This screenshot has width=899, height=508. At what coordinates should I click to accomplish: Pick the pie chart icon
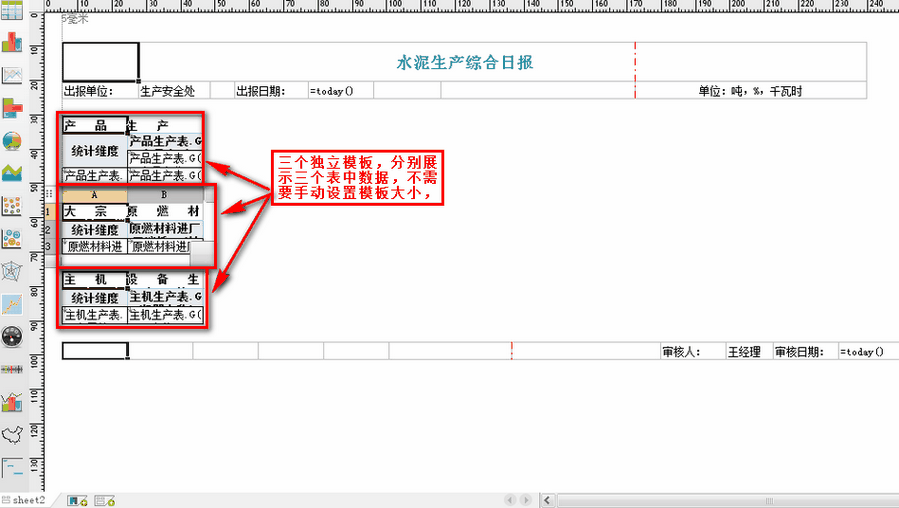click(x=11, y=140)
